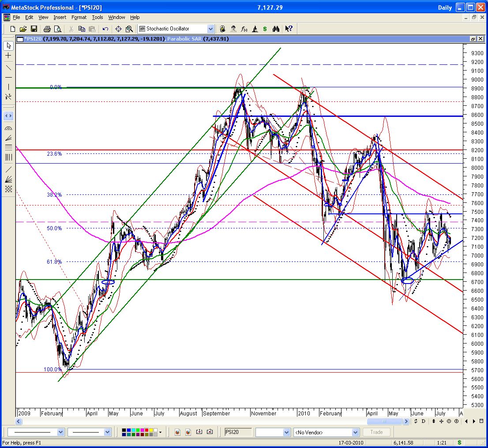Open the Tools menu
488x448 pixels.
click(x=98, y=18)
